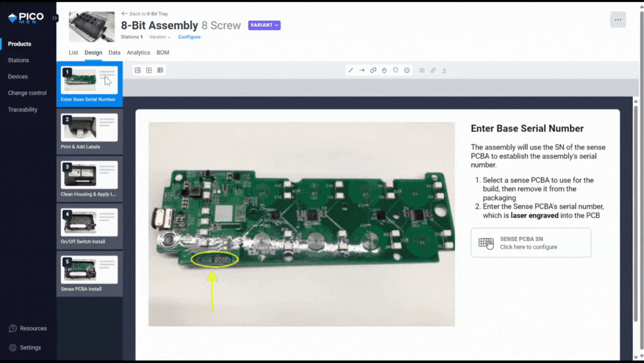The width and height of the screenshot is (644, 363).
Task: Click SENSE PCBA SN configure box
Action: [531, 243]
